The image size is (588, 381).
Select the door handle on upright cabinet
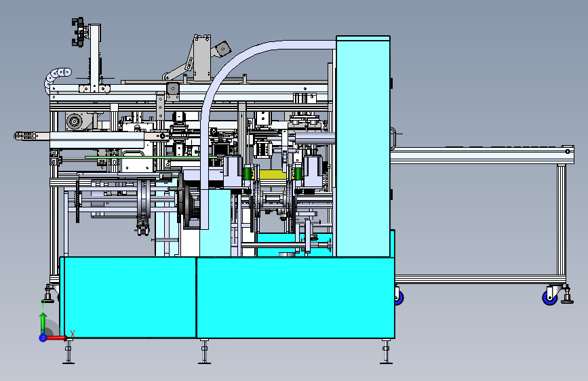pyautogui.click(x=393, y=138)
